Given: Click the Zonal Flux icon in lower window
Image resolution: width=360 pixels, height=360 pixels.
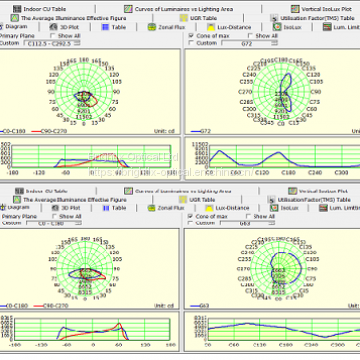Looking at the screenshot, I should [x=152, y=208].
